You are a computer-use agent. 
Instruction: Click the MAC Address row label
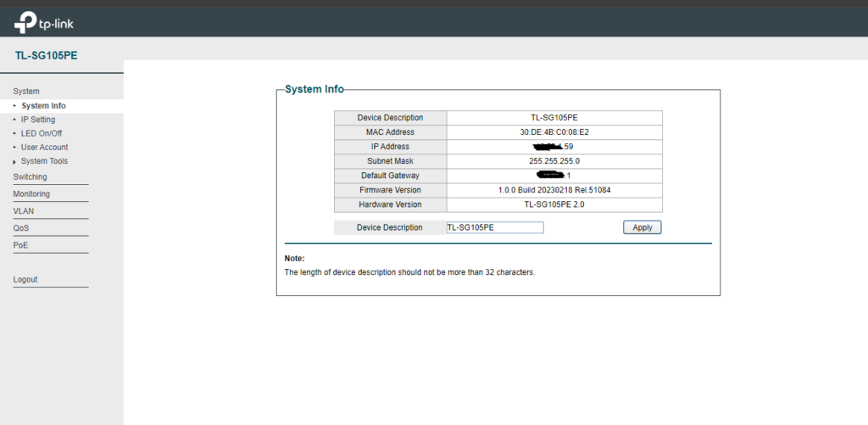click(390, 132)
